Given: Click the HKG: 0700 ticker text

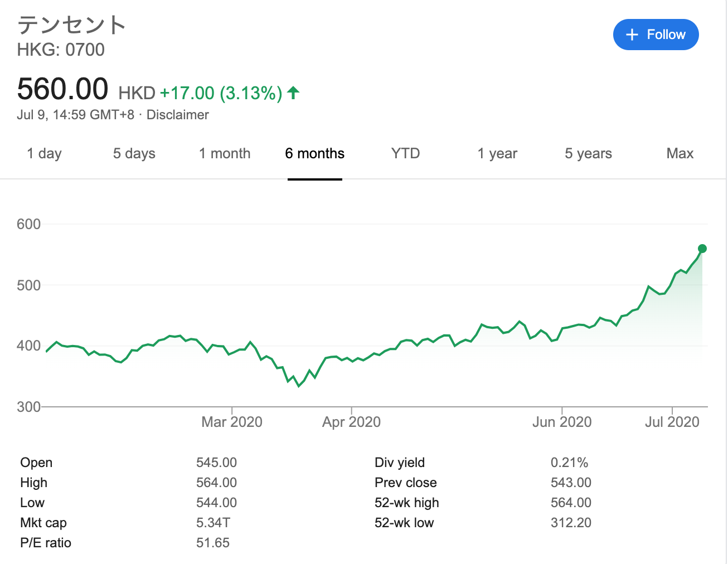Looking at the screenshot, I should [61, 50].
